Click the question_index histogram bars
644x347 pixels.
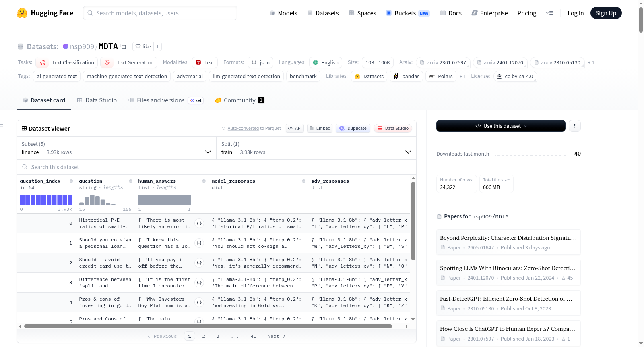[x=46, y=200]
